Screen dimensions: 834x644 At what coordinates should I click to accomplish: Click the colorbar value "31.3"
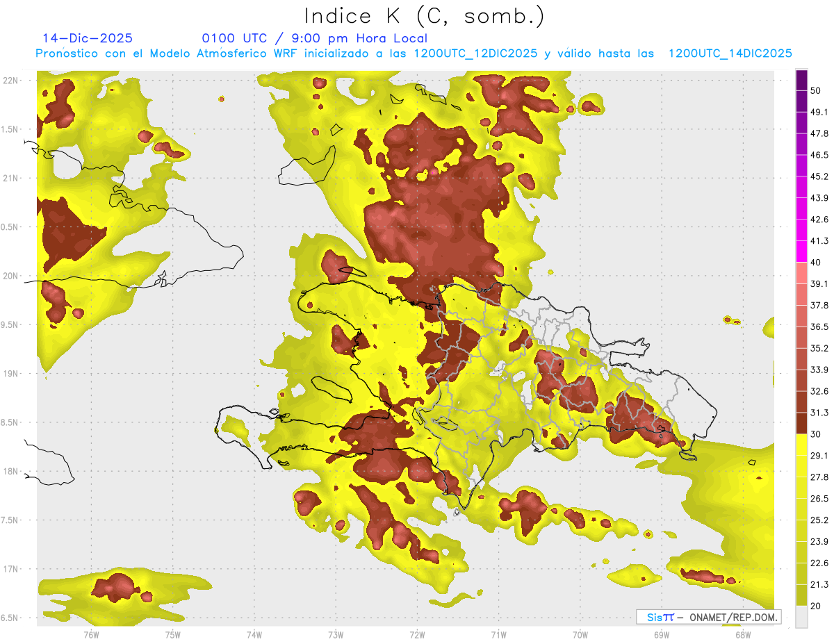819,413
